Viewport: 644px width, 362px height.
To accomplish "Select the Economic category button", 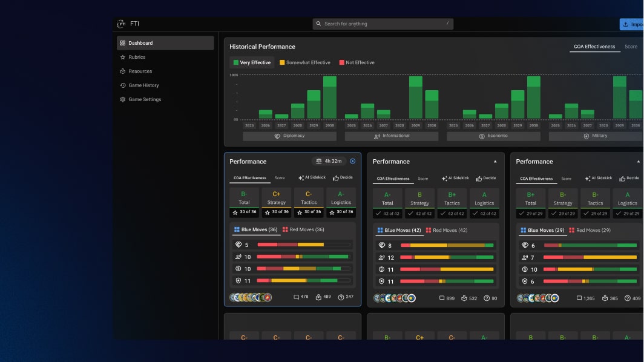I will (x=493, y=136).
